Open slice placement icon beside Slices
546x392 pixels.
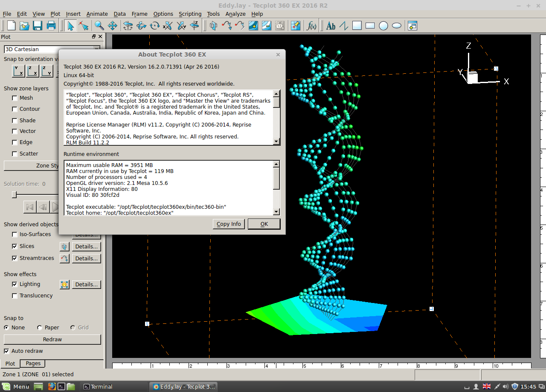coord(64,246)
